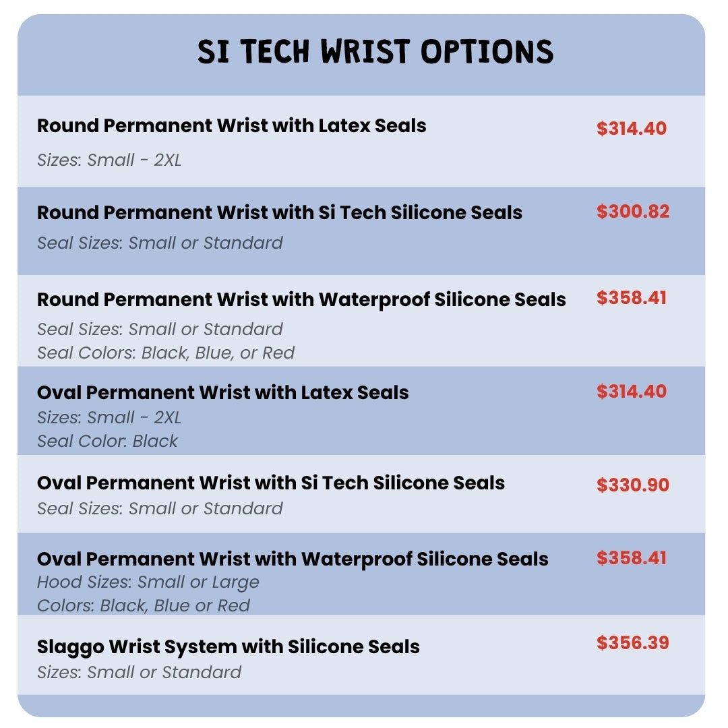The width and height of the screenshot is (728, 728).
Task: Click the Seal Color: Black line
Action: coord(107,441)
